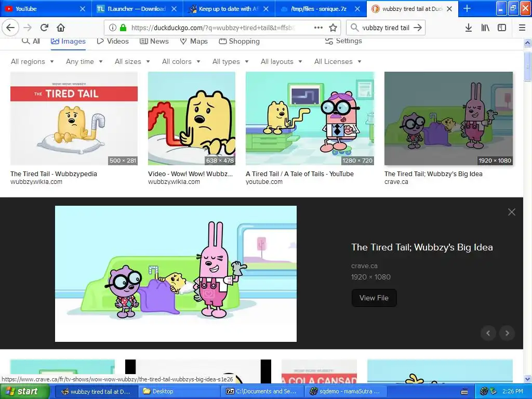Click the search magnifier in search box
The image size is (532, 399).
click(354, 28)
